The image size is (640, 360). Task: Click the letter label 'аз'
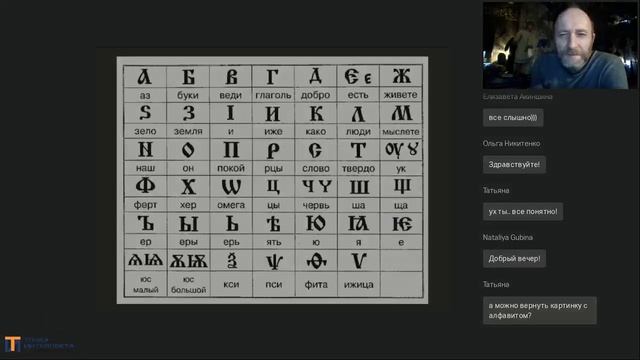click(x=145, y=95)
